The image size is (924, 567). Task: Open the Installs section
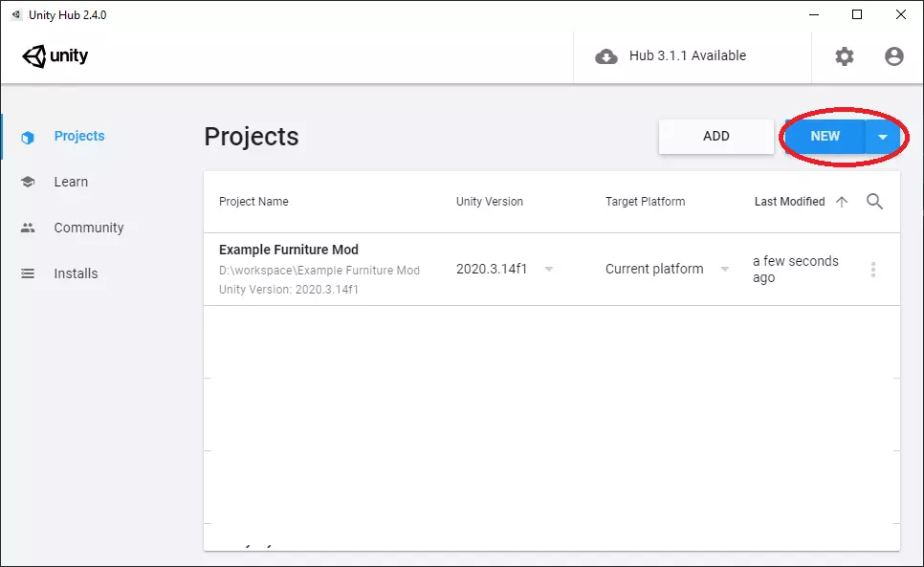point(76,274)
